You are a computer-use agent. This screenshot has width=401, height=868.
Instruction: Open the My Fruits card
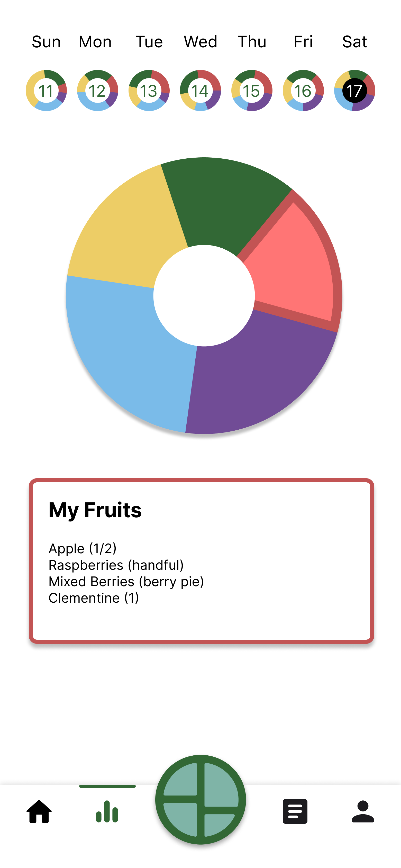[x=202, y=561]
